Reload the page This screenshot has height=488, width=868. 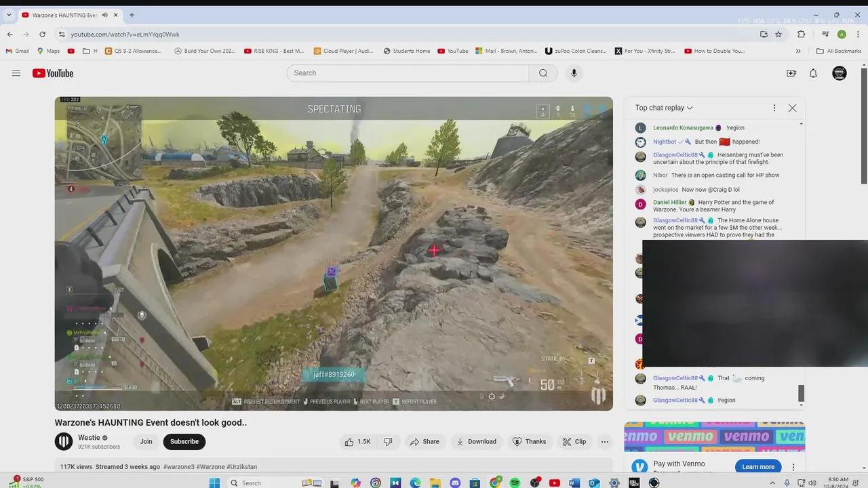pos(42,34)
